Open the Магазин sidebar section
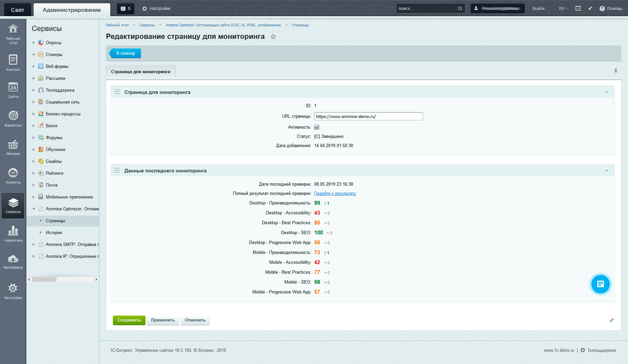 (x=13, y=147)
